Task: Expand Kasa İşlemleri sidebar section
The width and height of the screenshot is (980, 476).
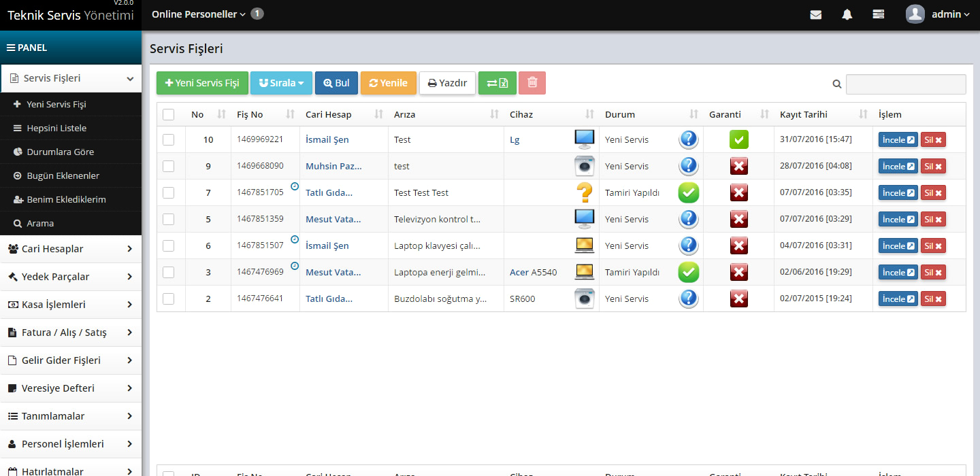Action: 71,305
